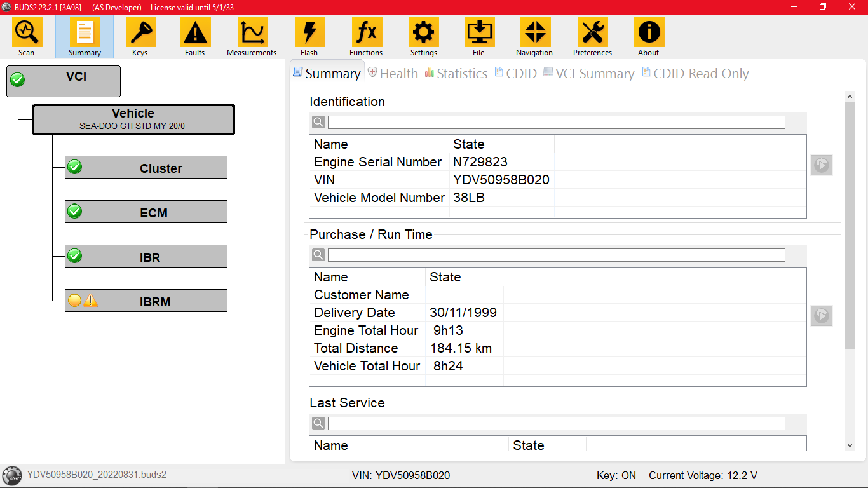Open the Keys page
The height and width of the screenshot is (488, 868).
140,37
